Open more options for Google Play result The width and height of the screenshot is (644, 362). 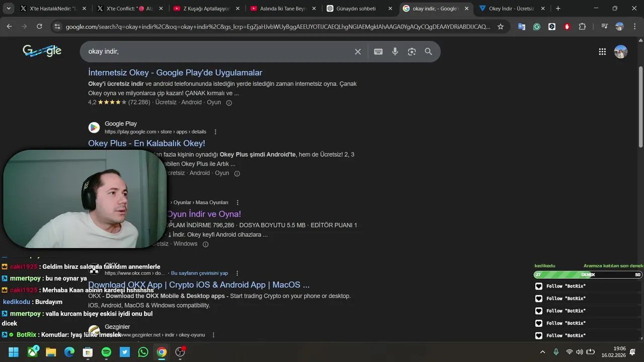pos(215,132)
